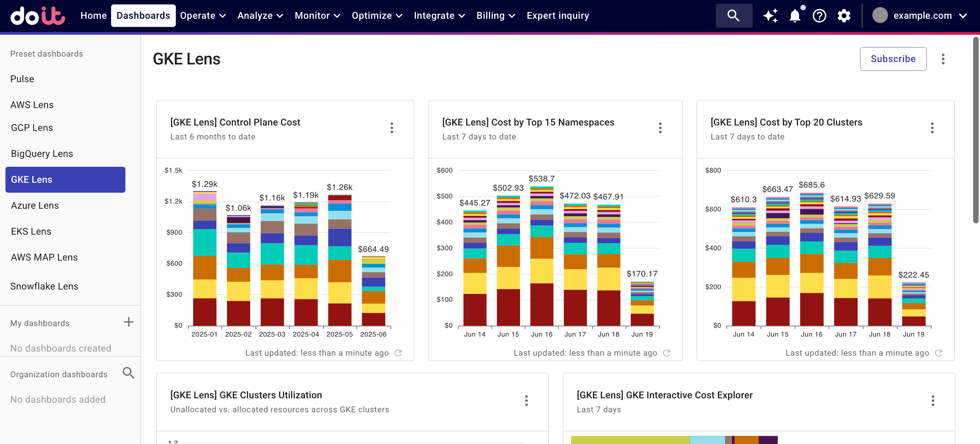Open the AI sparkle assistant icon
Image resolution: width=980 pixels, height=444 pixels.
tap(770, 16)
